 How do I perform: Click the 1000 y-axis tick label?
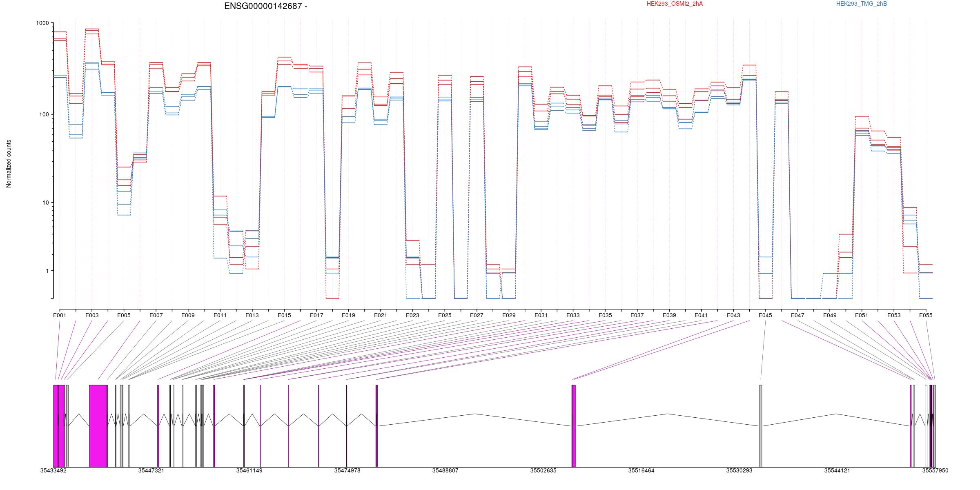[42, 23]
